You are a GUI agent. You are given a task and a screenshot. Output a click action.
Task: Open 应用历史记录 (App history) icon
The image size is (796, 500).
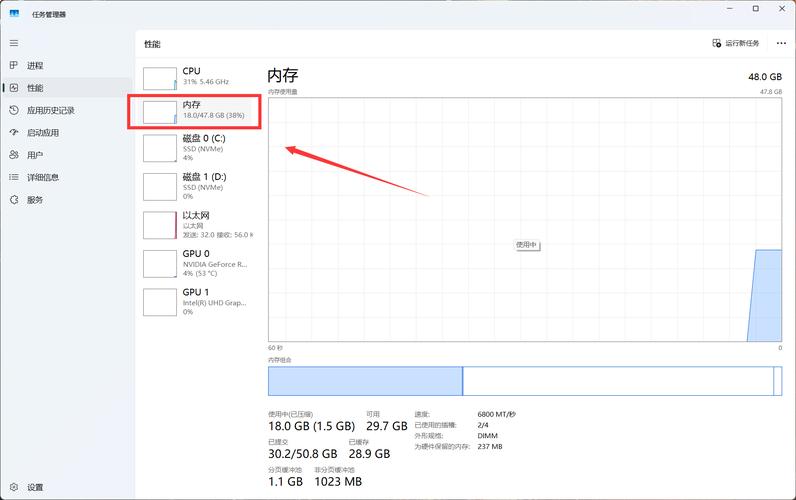coord(14,110)
